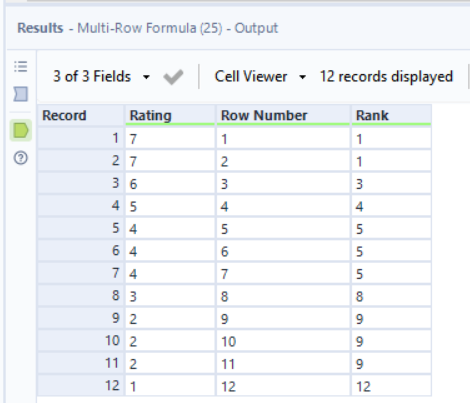The image size is (470, 403).
Task: Select record row 1 header
Action: coord(81,138)
